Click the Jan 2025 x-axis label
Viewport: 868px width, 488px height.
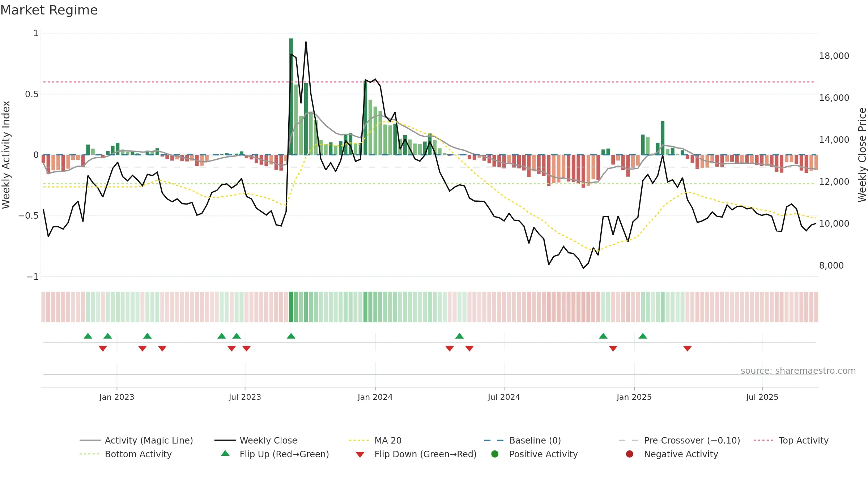[634, 397]
